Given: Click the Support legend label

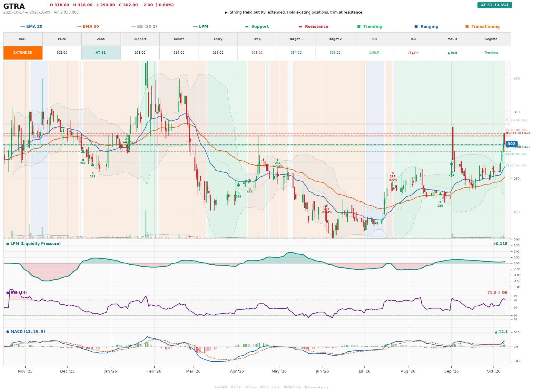Looking at the screenshot, I should 260,27.
